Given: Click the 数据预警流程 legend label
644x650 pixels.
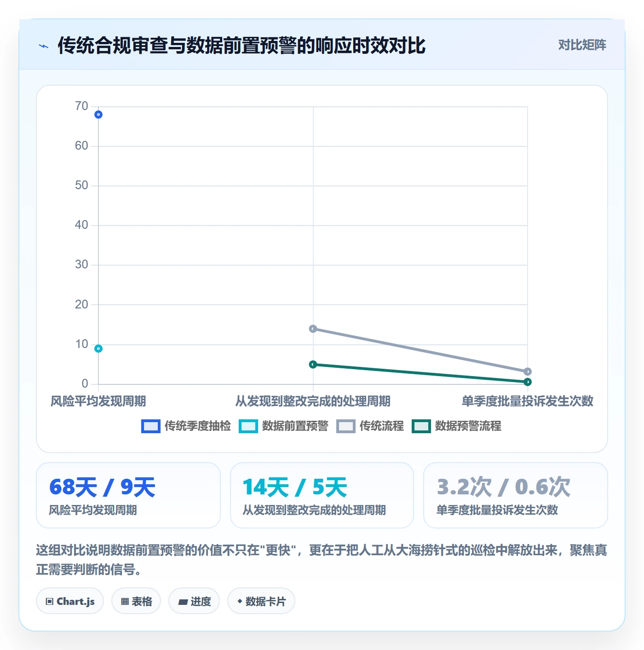Looking at the screenshot, I should pos(468,426).
